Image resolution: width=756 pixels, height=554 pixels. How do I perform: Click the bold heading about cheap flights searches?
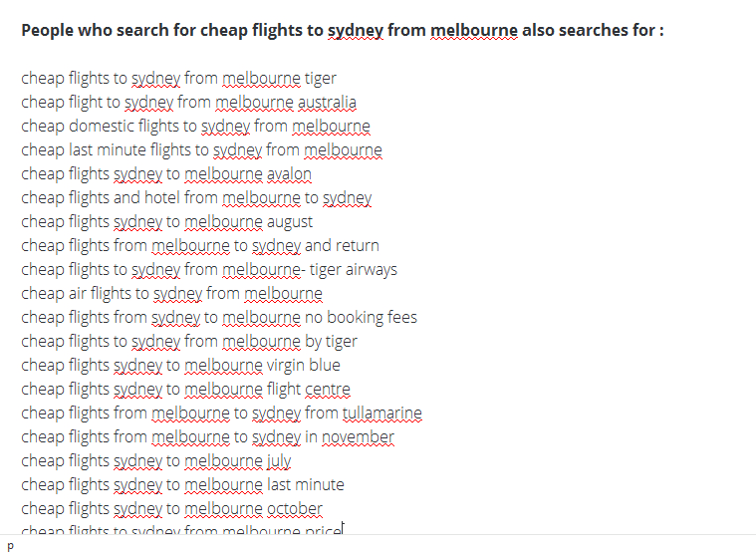[x=343, y=30]
